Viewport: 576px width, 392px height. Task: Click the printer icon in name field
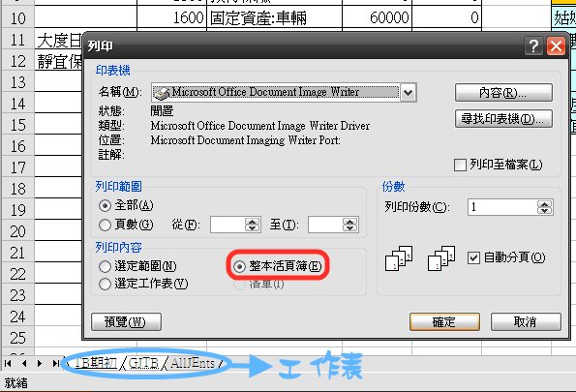point(162,93)
